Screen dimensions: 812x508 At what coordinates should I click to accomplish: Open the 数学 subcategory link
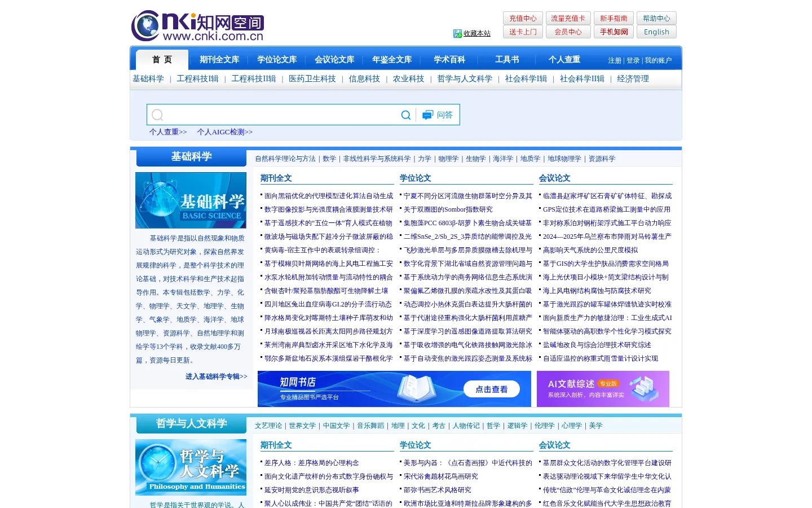coord(329,159)
